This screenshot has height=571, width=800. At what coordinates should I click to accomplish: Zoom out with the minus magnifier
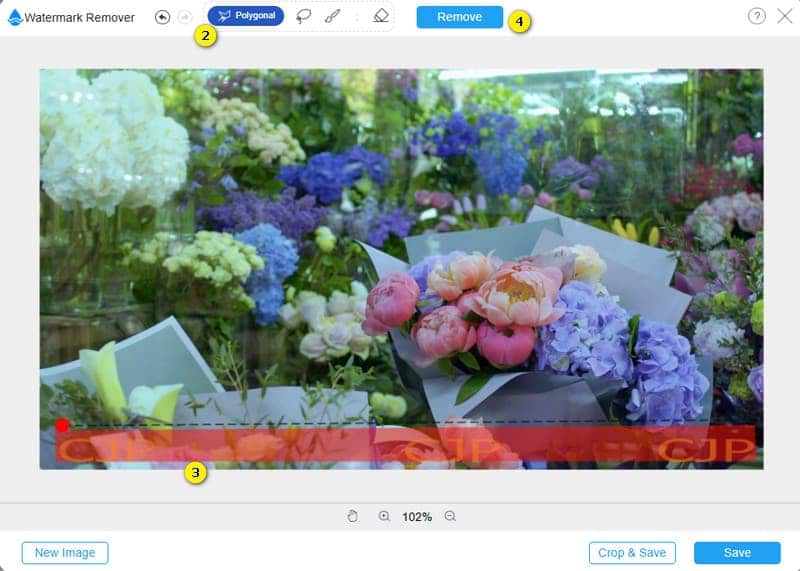[450, 516]
